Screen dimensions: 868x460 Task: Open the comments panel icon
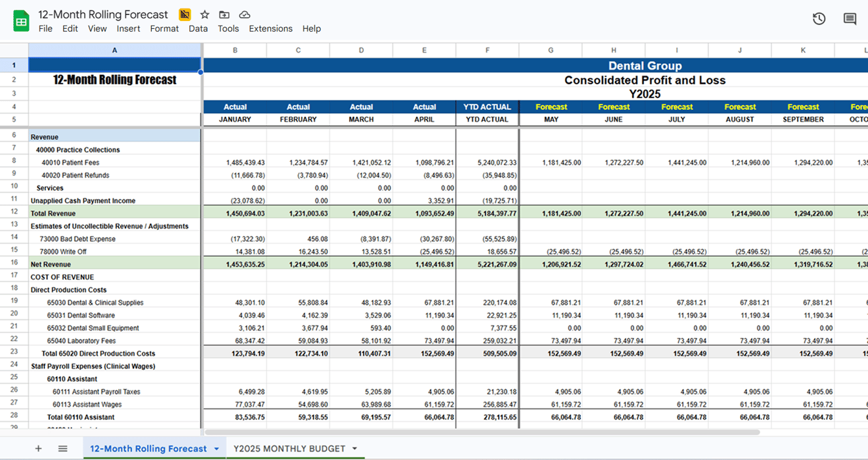click(x=850, y=19)
